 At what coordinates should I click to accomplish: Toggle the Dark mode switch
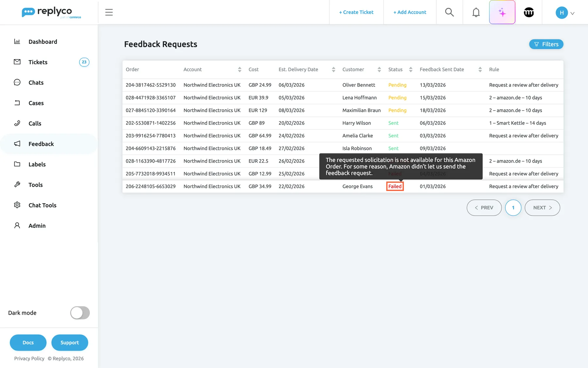coord(80,313)
